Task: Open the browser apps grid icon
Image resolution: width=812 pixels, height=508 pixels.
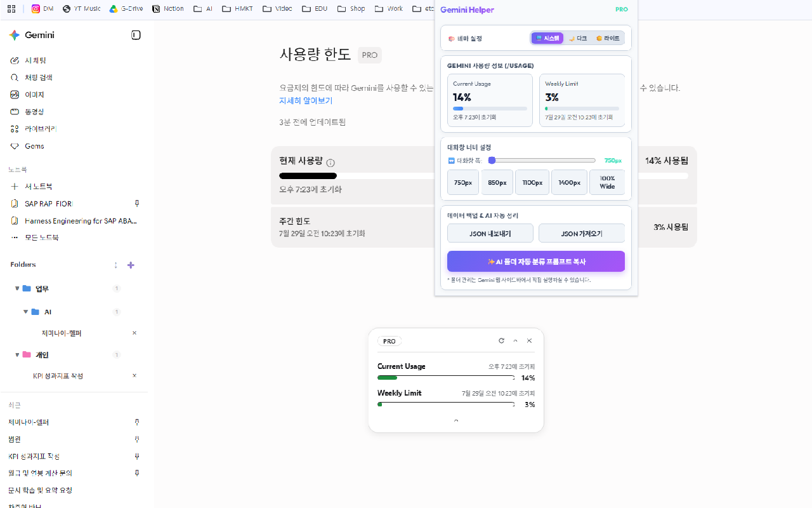Action: point(11,9)
